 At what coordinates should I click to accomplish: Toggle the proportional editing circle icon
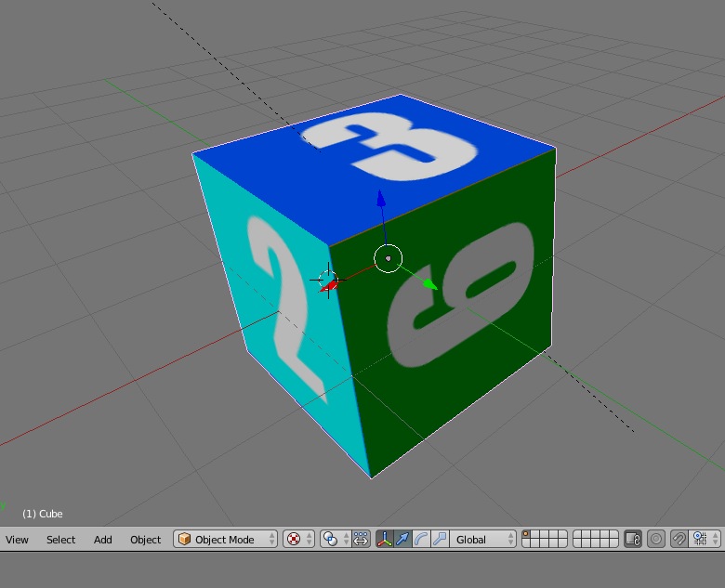click(x=655, y=539)
